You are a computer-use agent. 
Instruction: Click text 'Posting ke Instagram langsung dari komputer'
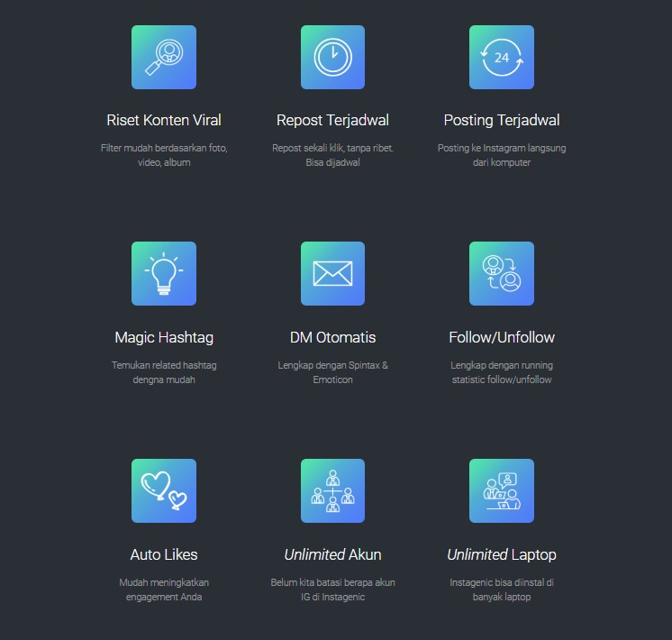(502, 155)
